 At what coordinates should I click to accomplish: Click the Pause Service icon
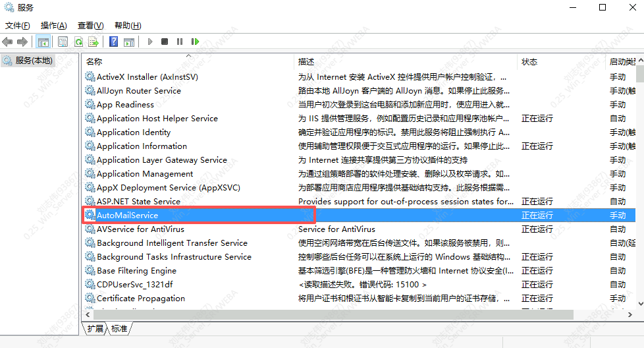(x=180, y=42)
